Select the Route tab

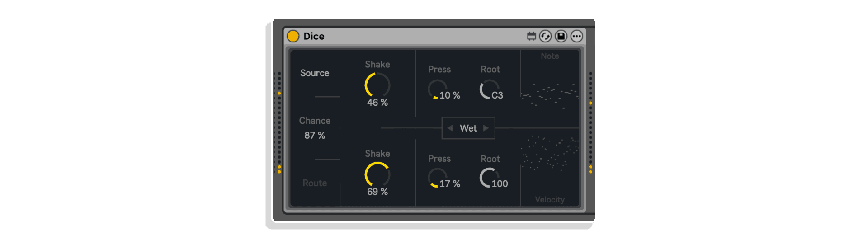pyautogui.click(x=315, y=183)
